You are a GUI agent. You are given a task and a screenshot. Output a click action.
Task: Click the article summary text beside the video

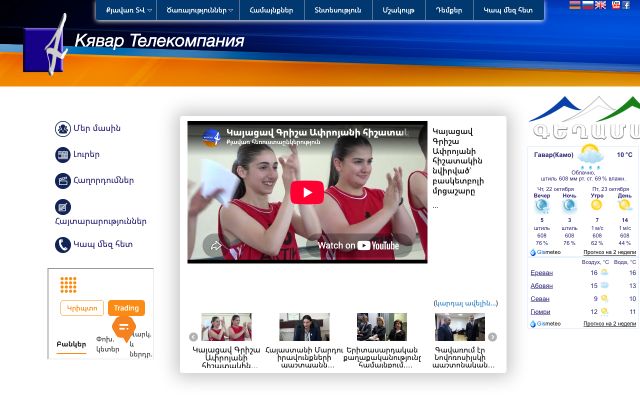tap(458, 162)
